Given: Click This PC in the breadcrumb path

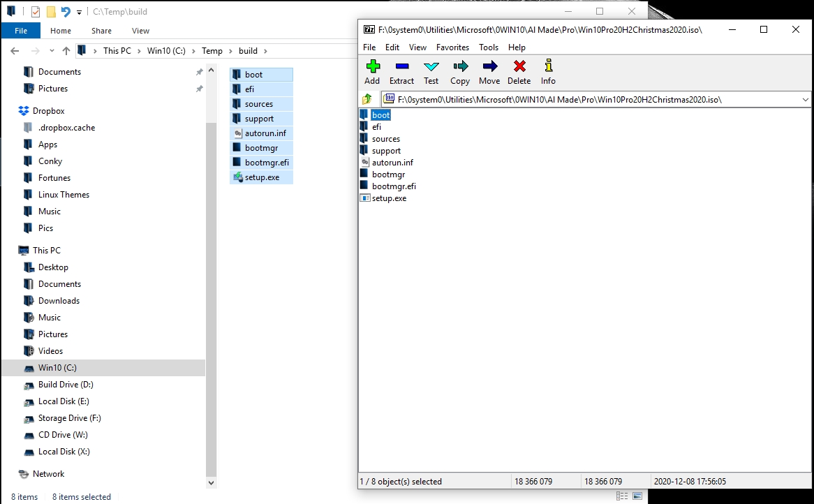Looking at the screenshot, I should point(117,51).
